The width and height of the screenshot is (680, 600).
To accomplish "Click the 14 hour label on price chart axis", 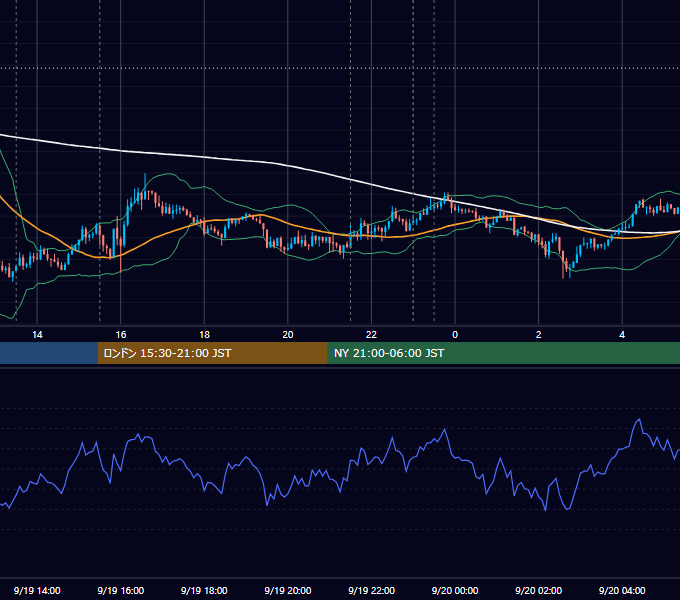I will click(37, 335).
